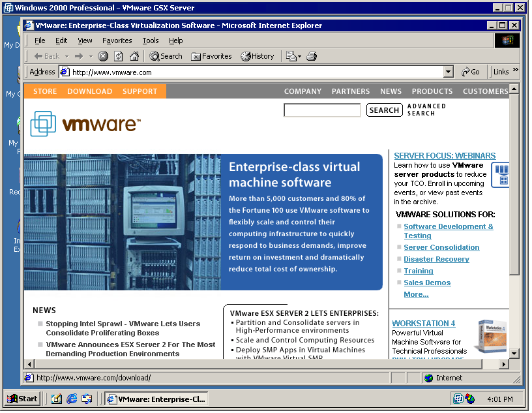The width and height of the screenshot is (532, 413).
Task: Show the History pane
Action: 258,56
